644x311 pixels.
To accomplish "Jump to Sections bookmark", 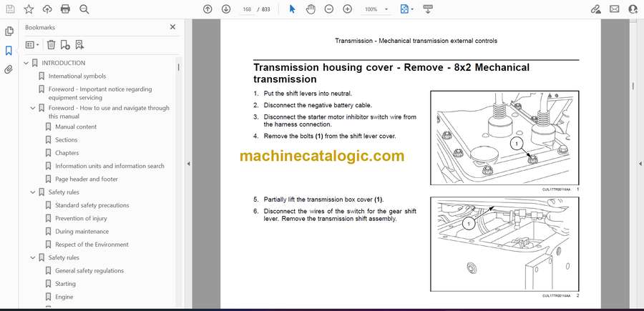I will pyautogui.click(x=66, y=140).
